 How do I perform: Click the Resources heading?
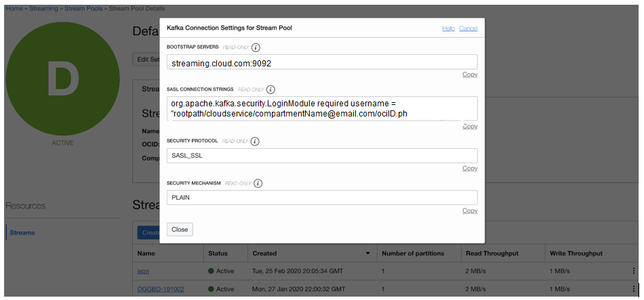click(26, 206)
